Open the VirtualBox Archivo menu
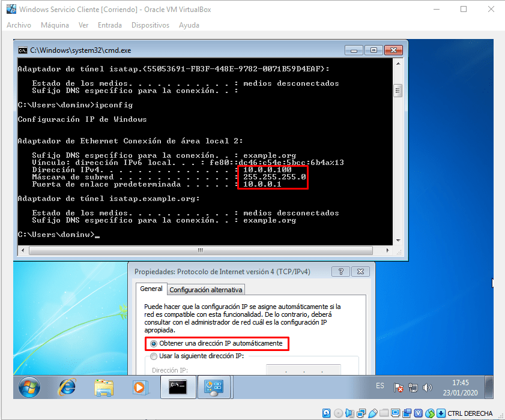Image resolution: width=505 pixels, height=420 pixels. pyautogui.click(x=19, y=25)
